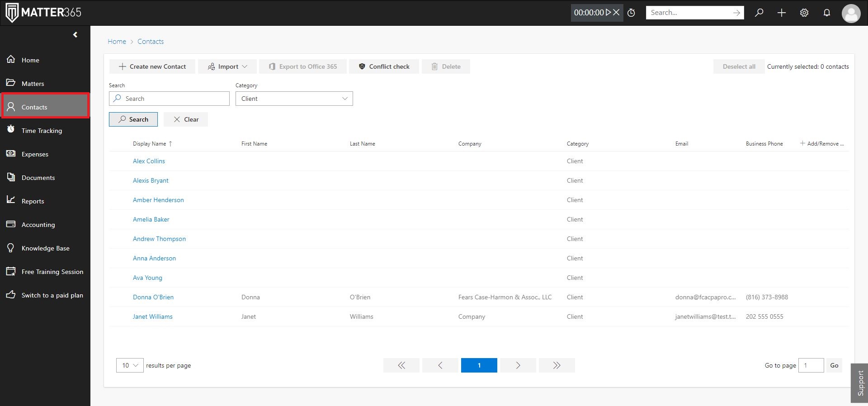Viewport: 868px width, 406px height.
Task: Open the Ava Young contact
Action: [x=147, y=278]
